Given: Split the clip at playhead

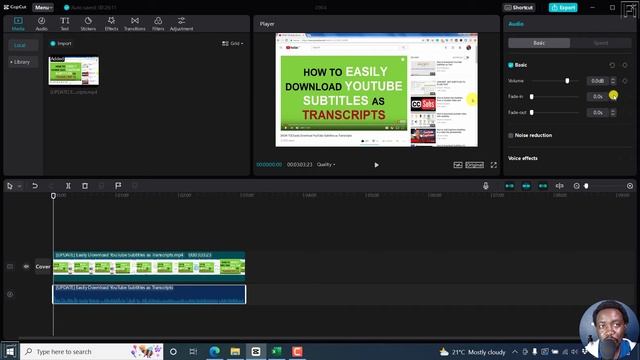Looking at the screenshot, I should tap(68, 186).
